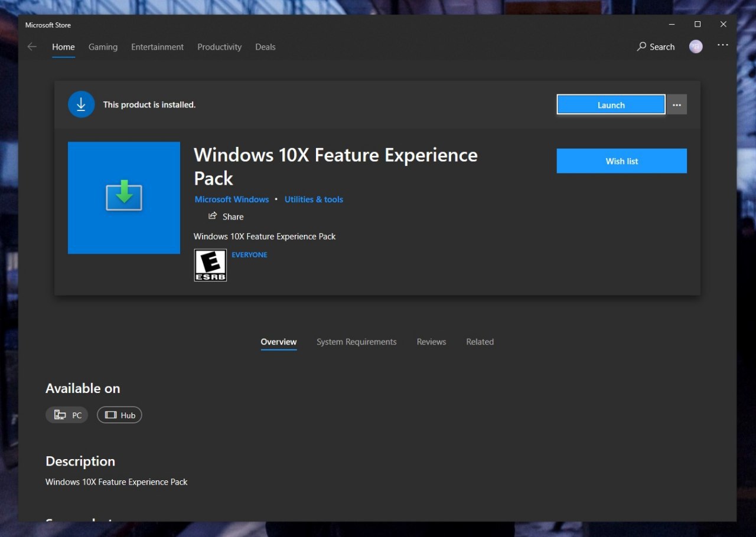
Task: Open the Microsoft Windows publisher link
Action: 232,199
